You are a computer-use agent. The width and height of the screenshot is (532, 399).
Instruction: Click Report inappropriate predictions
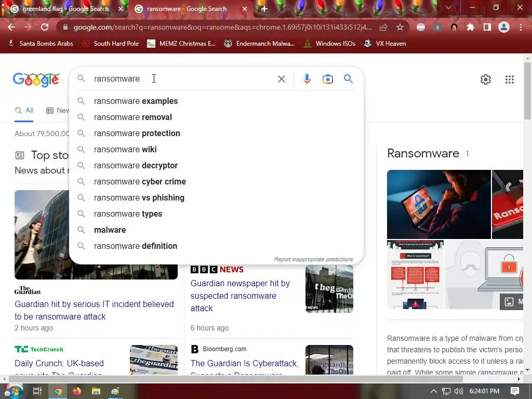pos(313,259)
